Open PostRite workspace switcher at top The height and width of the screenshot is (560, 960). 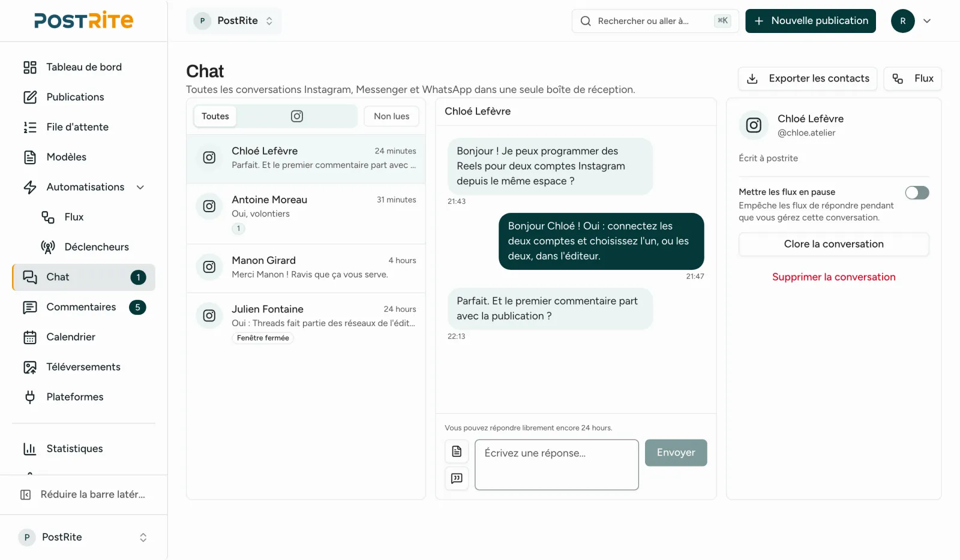tap(234, 21)
